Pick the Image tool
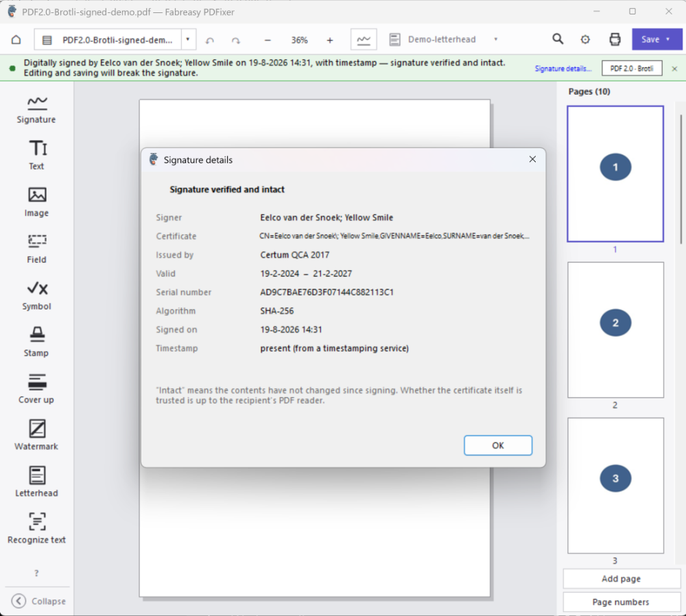 point(36,202)
